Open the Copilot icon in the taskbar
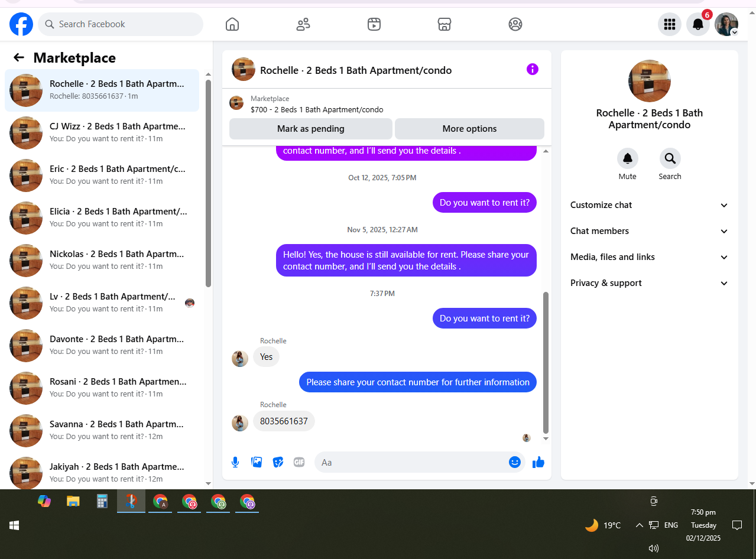 click(x=44, y=501)
